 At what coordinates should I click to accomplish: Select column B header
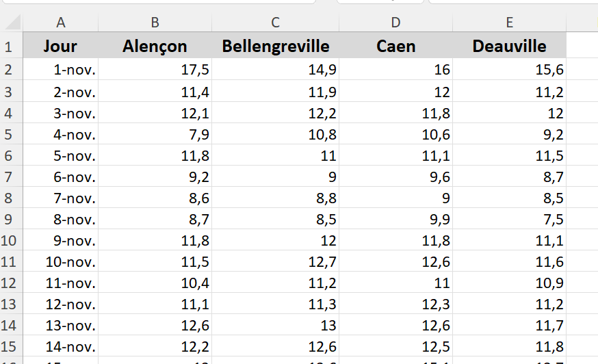tap(155, 23)
